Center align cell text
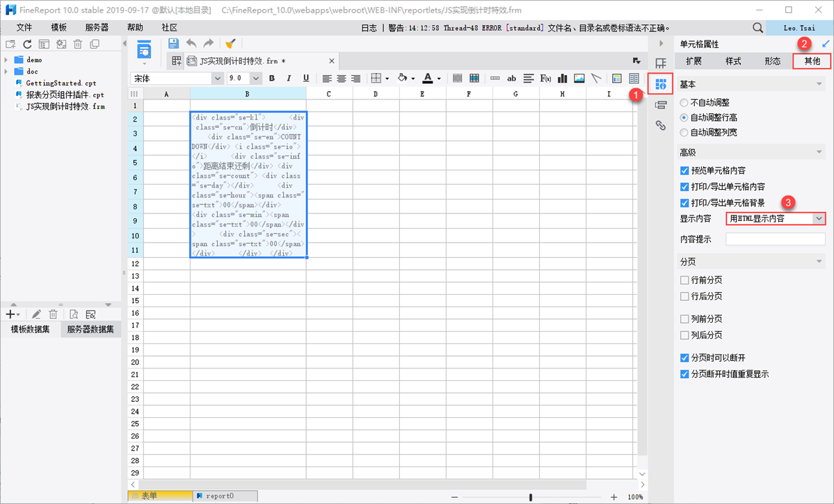This screenshot has width=834, height=504. pyautogui.click(x=341, y=78)
